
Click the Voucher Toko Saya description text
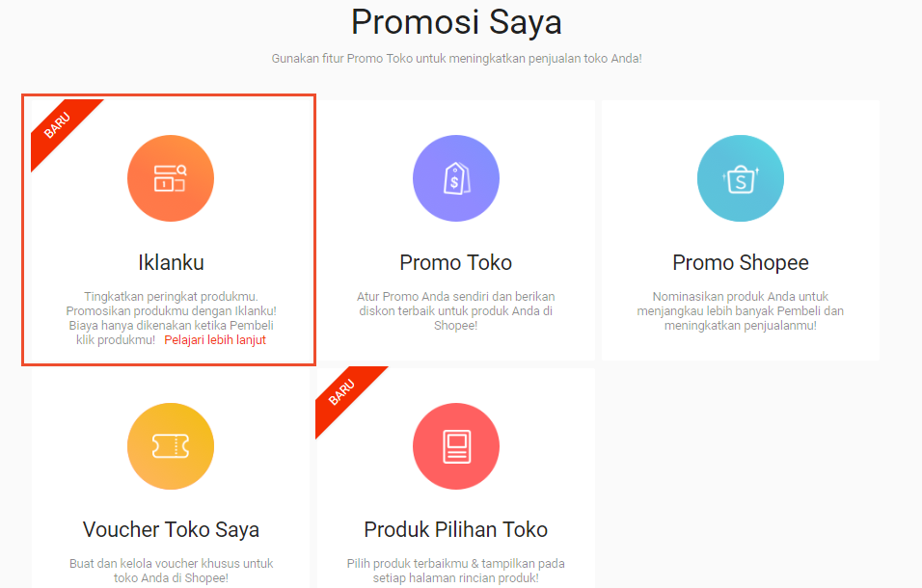pyautogui.click(x=171, y=571)
